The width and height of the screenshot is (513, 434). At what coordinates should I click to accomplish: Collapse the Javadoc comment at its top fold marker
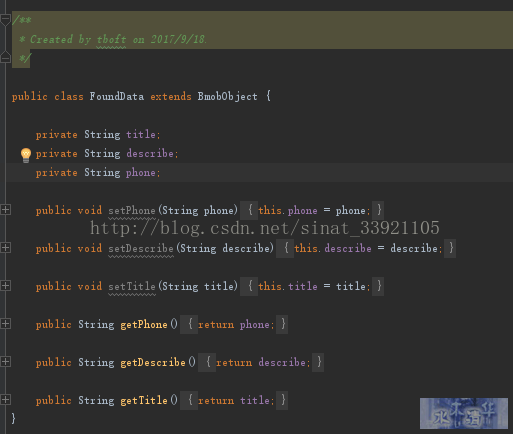click(x=5, y=20)
